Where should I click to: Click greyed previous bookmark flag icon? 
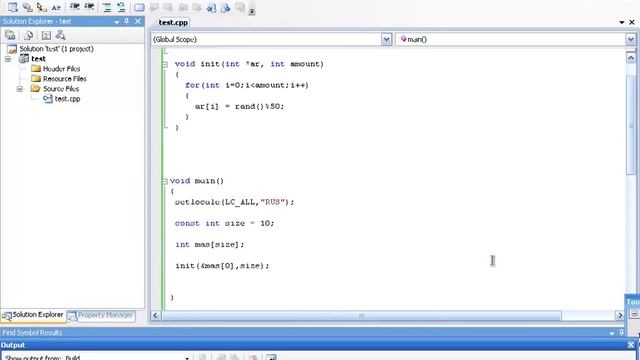[x=154, y=7]
